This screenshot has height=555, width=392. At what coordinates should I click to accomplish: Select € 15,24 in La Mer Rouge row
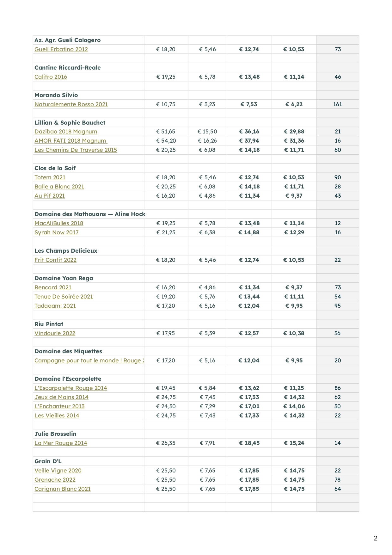tap(294, 443)
